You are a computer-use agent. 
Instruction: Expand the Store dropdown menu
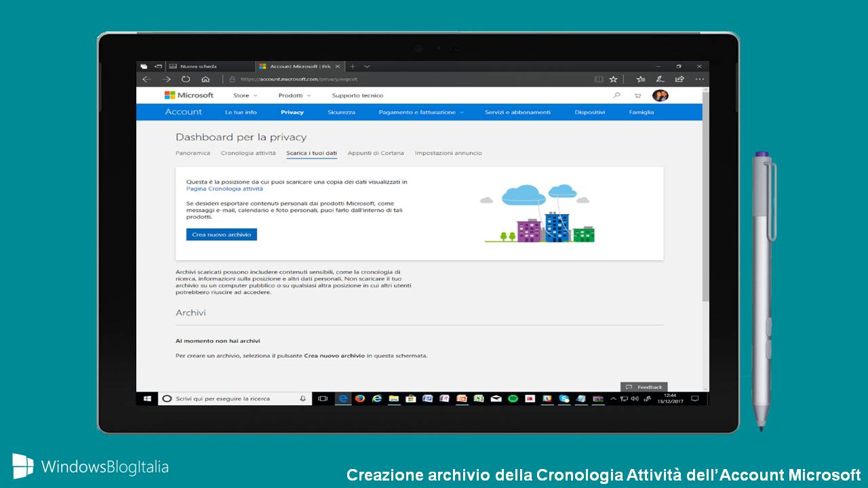[x=244, y=96]
